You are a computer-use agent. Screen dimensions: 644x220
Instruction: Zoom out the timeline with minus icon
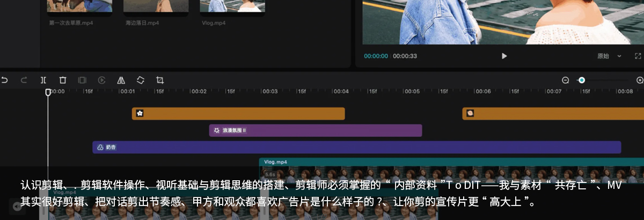(565, 80)
